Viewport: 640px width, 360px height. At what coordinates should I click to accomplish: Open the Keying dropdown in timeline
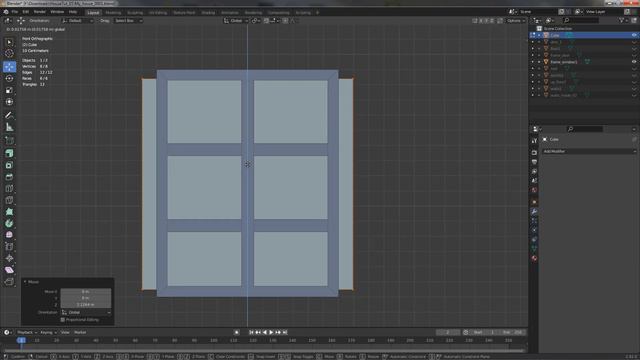click(49, 332)
